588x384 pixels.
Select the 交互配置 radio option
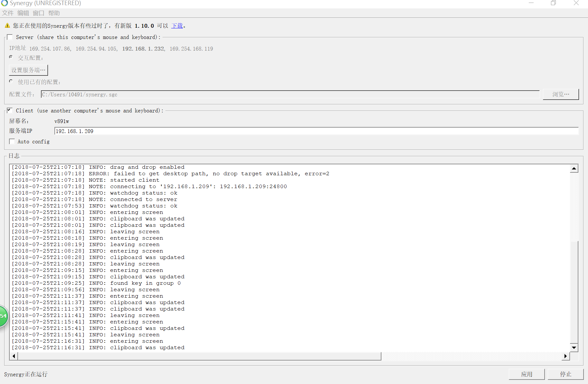(x=11, y=57)
